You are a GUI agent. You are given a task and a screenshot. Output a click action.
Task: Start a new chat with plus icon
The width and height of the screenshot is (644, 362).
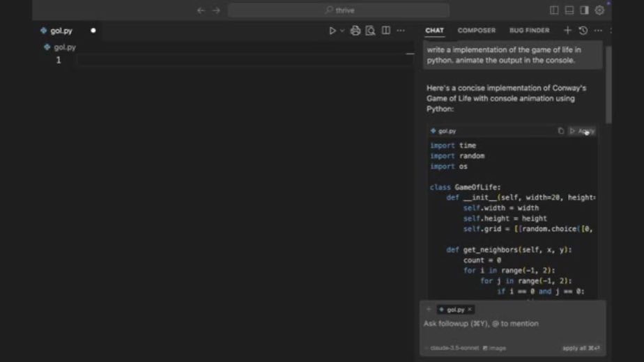(567, 31)
